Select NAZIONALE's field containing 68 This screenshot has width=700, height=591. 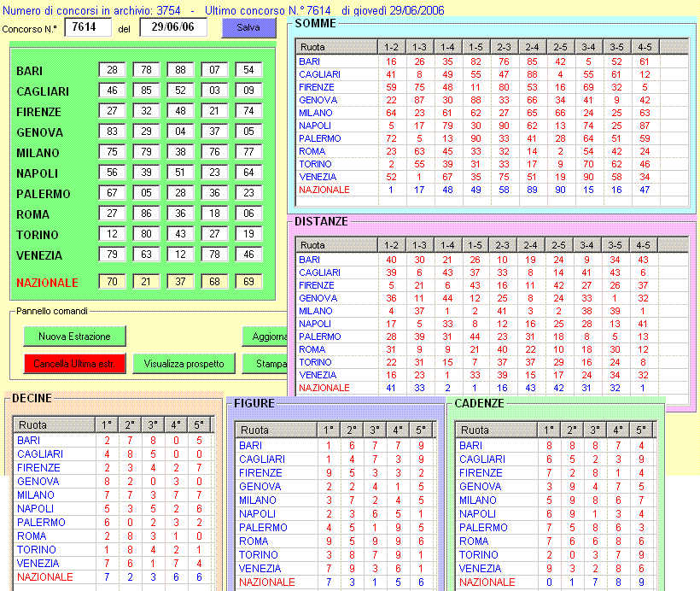pos(215,282)
